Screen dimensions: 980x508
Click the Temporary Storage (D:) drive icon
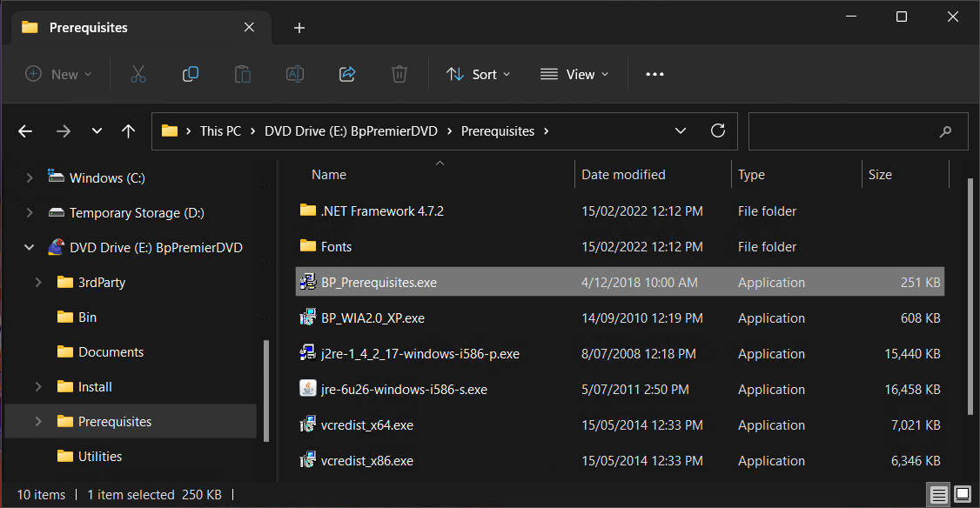pyautogui.click(x=57, y=212)
